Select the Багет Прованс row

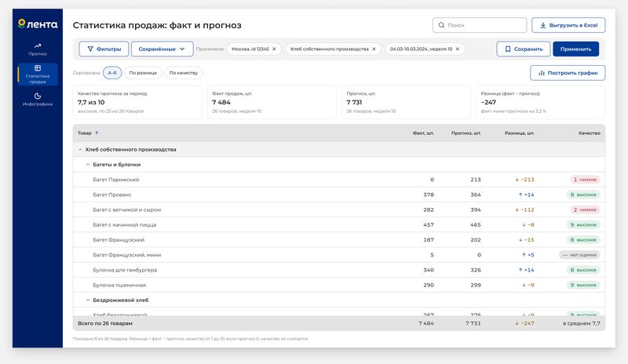[339, 195]
